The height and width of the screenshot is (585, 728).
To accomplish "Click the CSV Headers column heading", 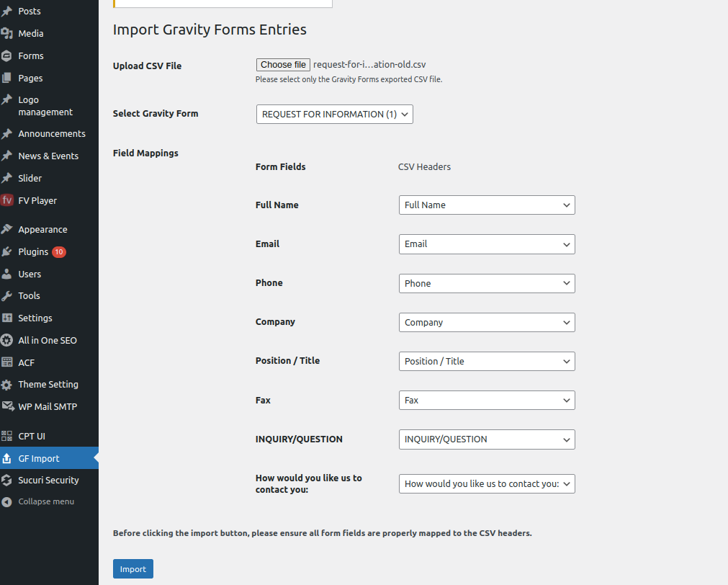I will pos(424,167).
